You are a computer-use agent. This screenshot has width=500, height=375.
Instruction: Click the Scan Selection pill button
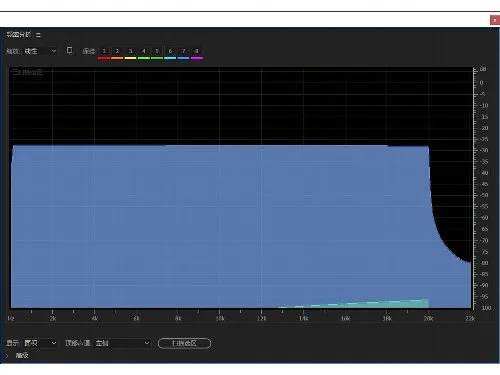click(184, 343)
